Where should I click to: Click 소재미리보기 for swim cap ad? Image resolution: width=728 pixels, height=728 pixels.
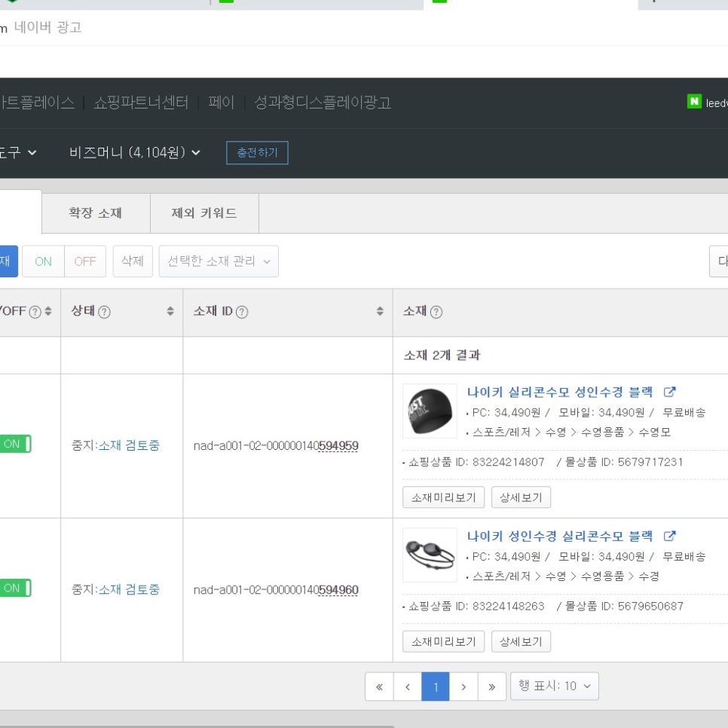click(443, 497)
